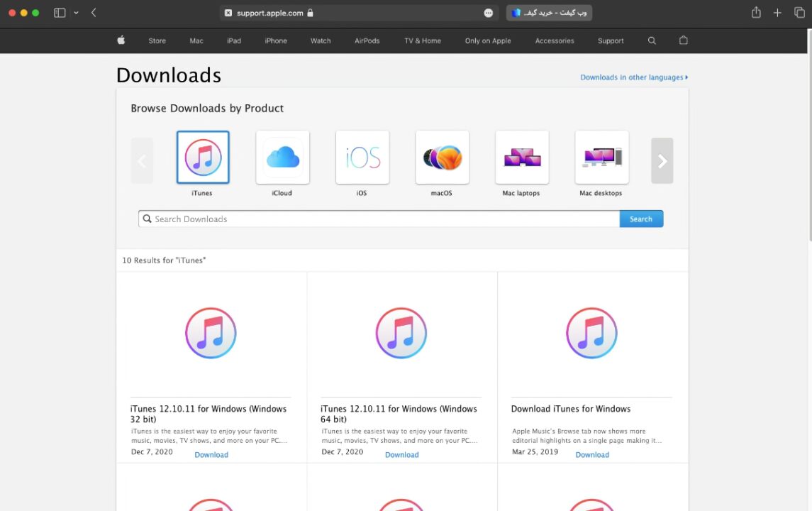Viewport: 812px width, 511px height.
Task: Open Store in the Apple menu
Action: [x=157, y=40]
